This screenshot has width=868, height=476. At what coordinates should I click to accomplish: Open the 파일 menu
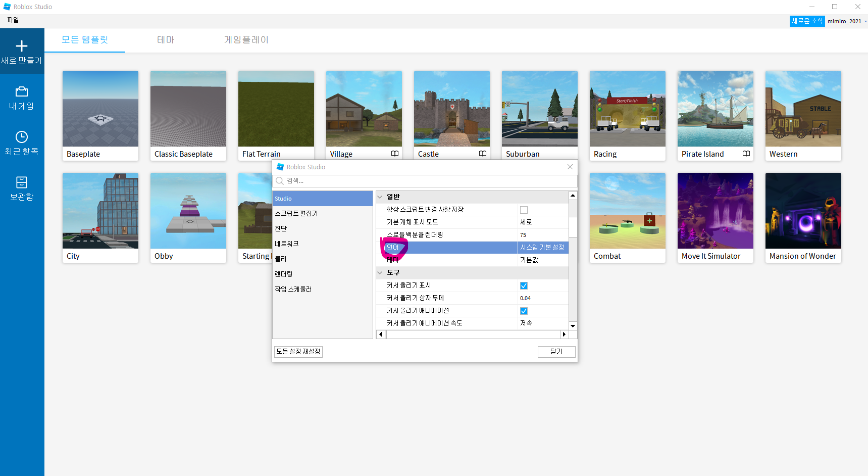click(x=13, y=20)
